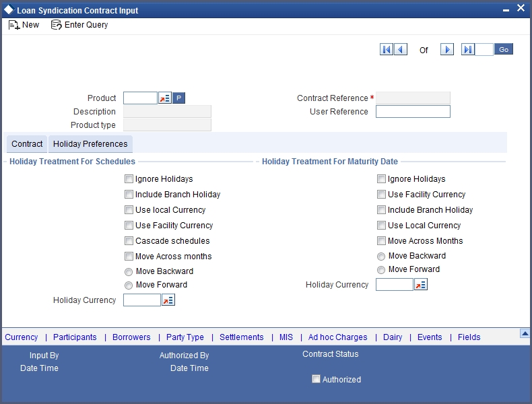Viewport: 532px width, 404px height.
Task: Open Schedules Holiday Currency lookup icon
Action: tap(168, 300)
